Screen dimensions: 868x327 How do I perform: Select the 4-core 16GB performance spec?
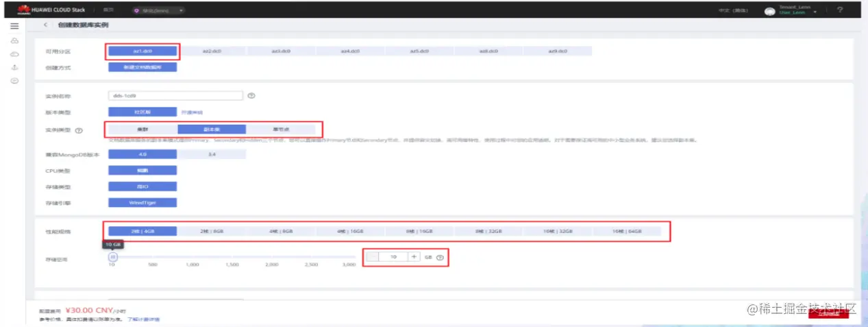click(x=350, y=232)
